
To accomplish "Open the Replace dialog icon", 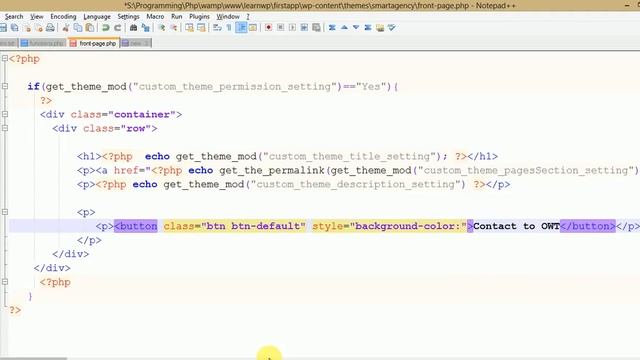I will pyautogui.click(x=146, y=28).
